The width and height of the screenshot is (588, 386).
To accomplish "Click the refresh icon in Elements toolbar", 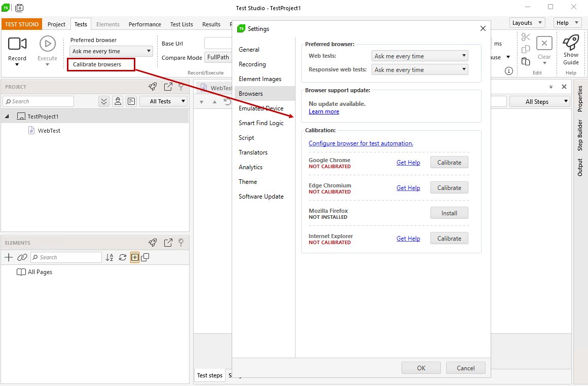I will tap(123, 257).
